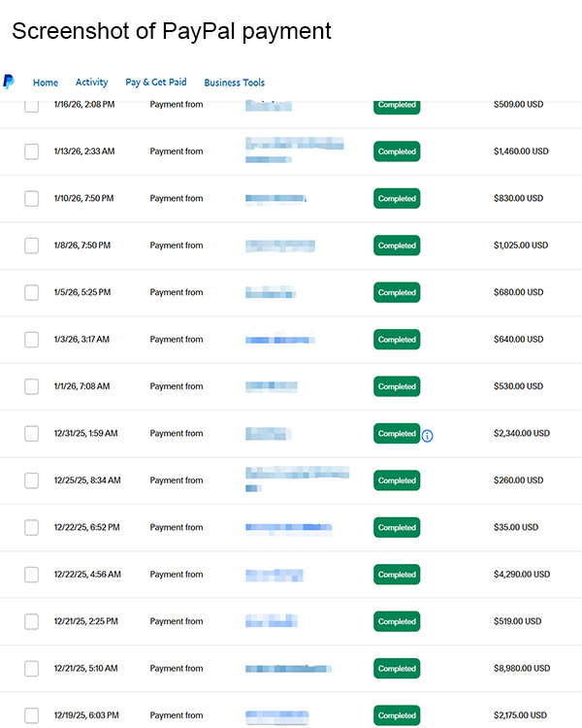Click the amount $8,980.00 USD

(522, 669)
